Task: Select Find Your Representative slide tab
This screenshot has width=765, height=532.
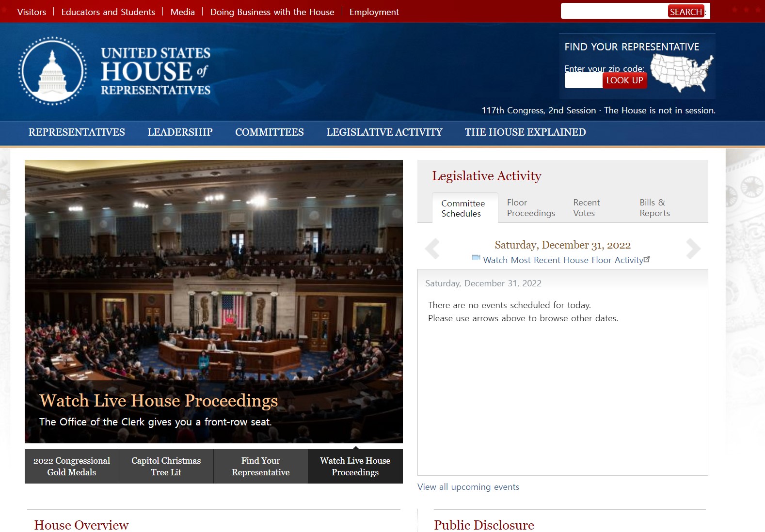Action: [x=261, y=467]
